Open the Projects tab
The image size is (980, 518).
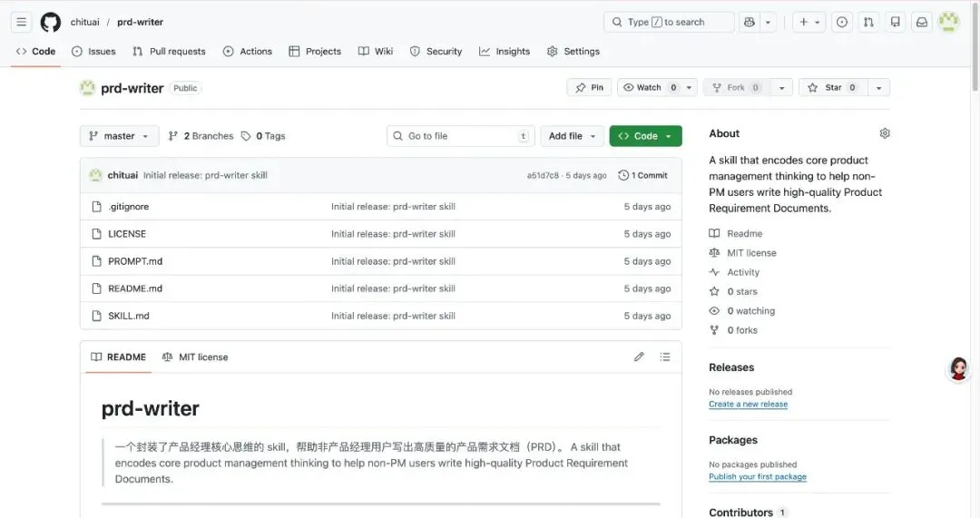(315, 51)
